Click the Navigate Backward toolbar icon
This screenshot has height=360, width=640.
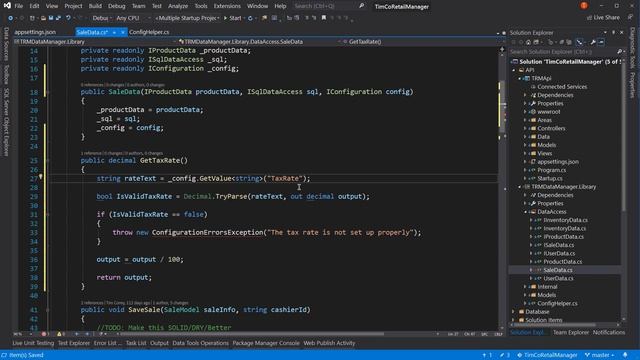pos(11,18)
